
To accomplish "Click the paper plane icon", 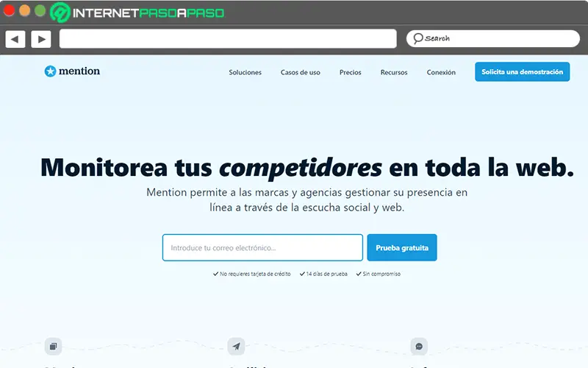I will 236,346.
